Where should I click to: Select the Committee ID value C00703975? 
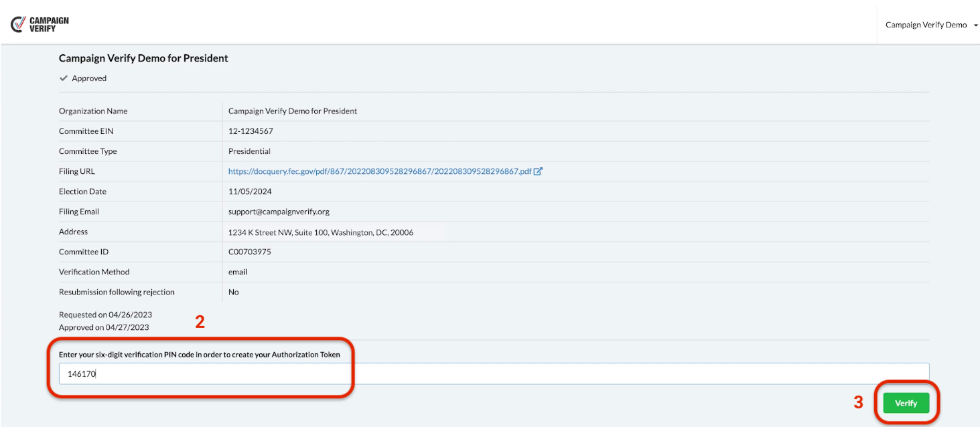coord(250,252)
